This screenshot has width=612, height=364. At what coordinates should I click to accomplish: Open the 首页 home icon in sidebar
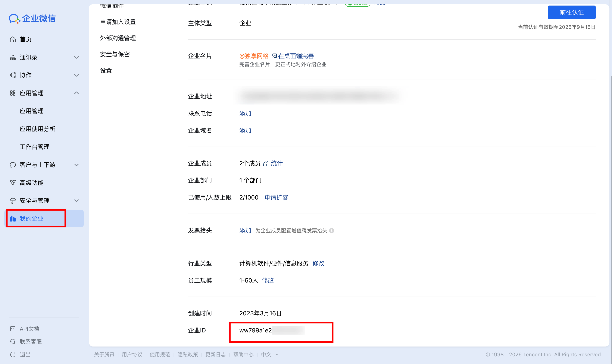pos(13,39)
